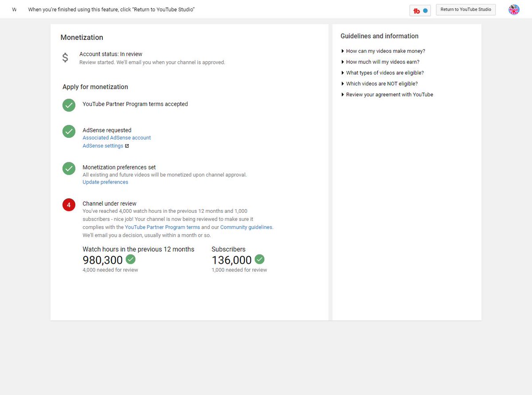The width and height of the screenshot is (532, 395).
Task: Click the 136,000 subscribers value
Action: 231,260
